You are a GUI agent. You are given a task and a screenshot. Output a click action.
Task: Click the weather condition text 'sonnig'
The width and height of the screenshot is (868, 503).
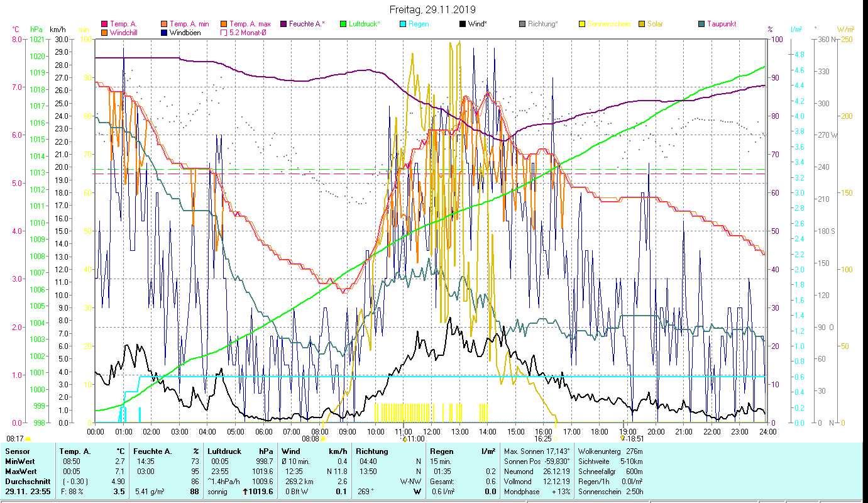tap(217, 492)
